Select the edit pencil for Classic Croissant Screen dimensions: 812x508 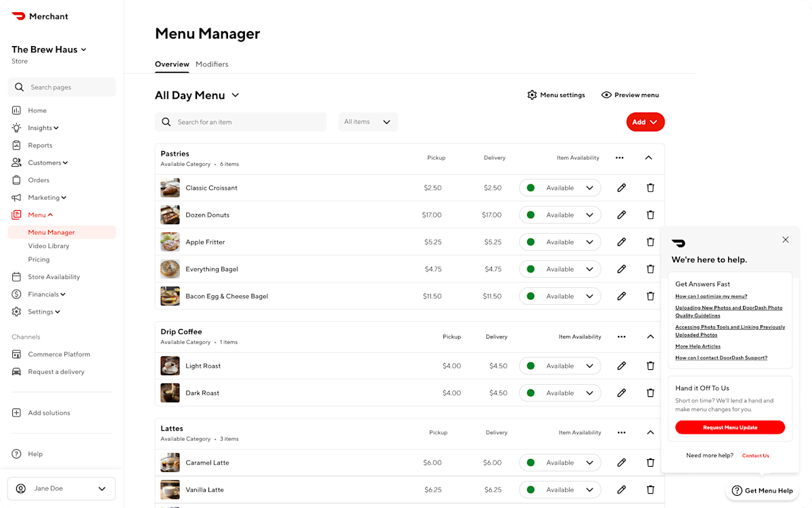tap(621, 188)
